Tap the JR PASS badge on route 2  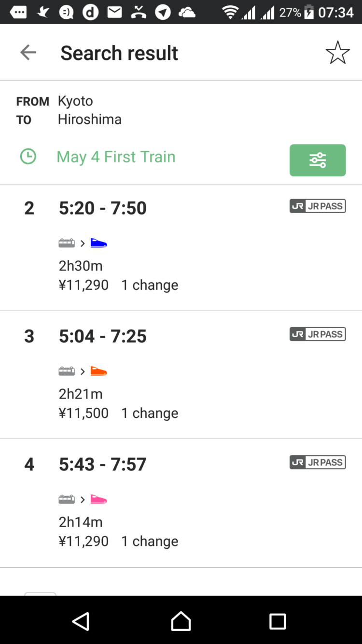318,206
